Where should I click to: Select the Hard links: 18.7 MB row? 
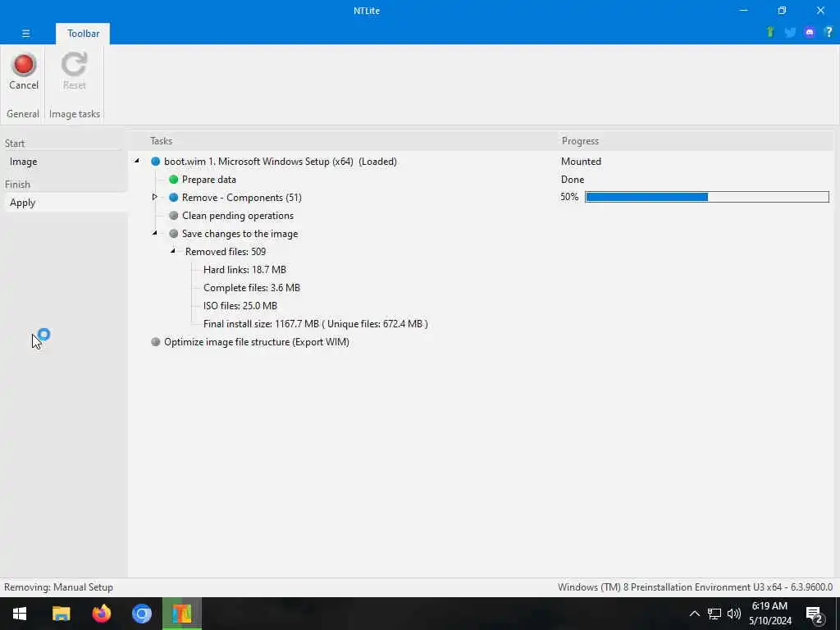point(244,270)
